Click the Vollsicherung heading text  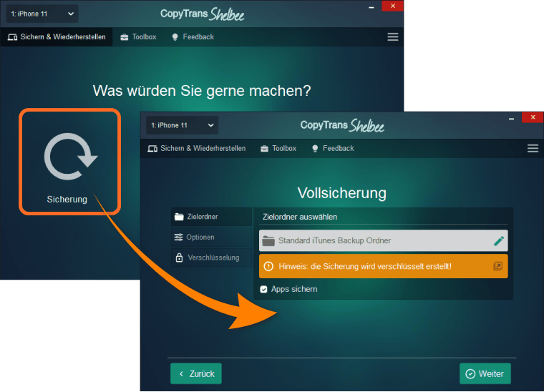click(x=341, y=193)
